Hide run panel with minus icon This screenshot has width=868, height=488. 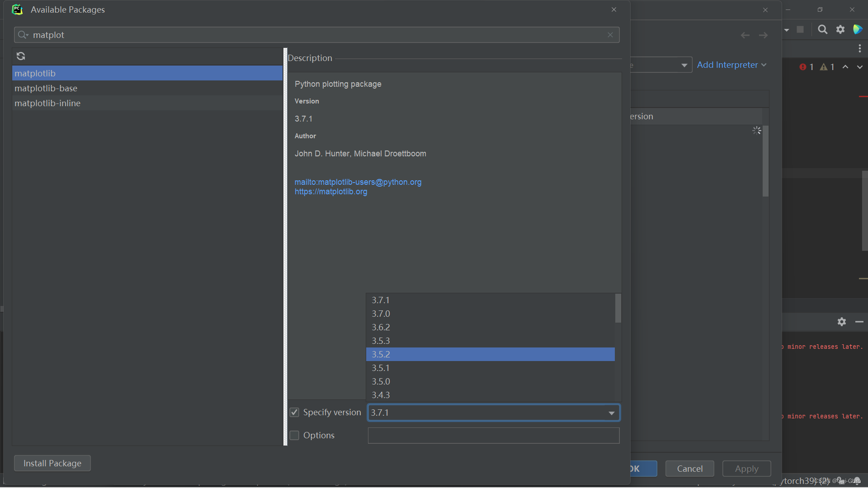(x=859, y=322)
